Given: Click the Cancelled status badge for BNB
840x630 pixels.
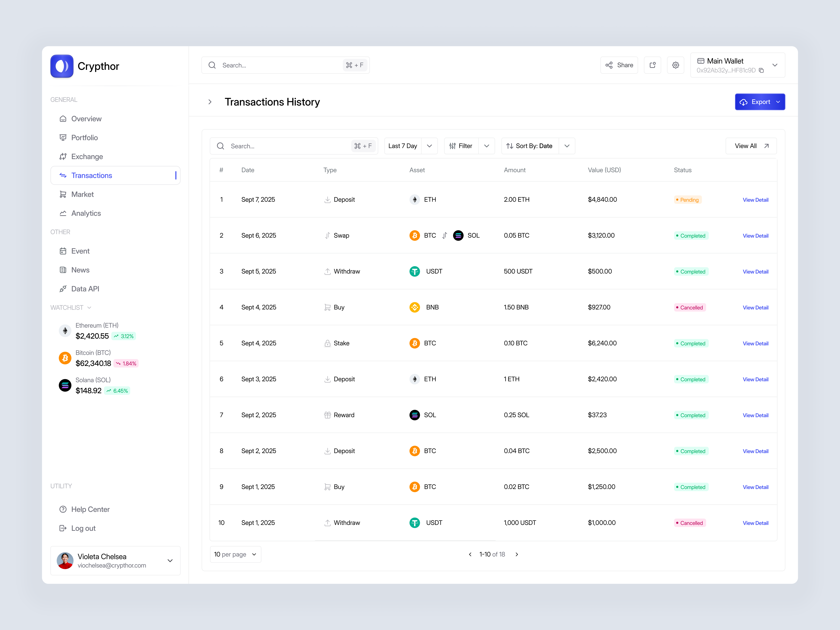Looking at the screenshot, I should (690, 307).
